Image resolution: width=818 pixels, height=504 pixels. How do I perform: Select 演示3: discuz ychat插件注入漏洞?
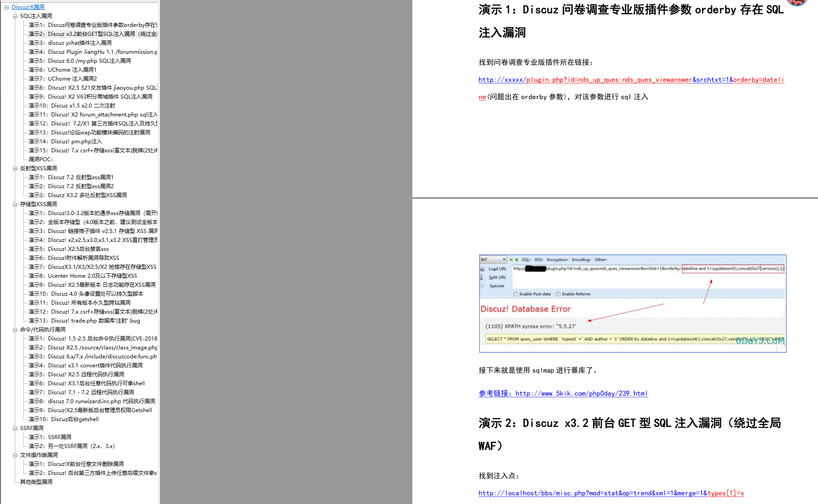70,43
